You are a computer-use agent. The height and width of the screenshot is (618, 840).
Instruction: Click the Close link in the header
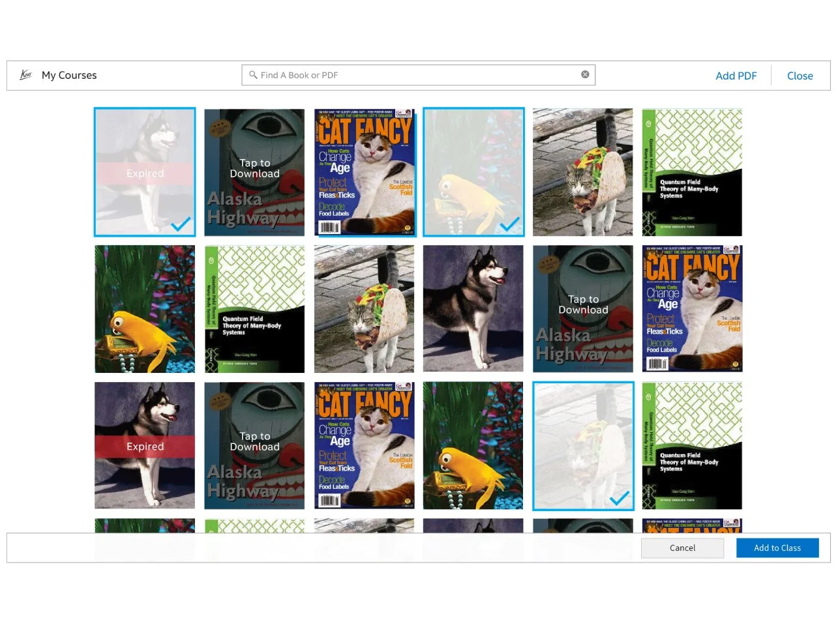click(800, 76)
